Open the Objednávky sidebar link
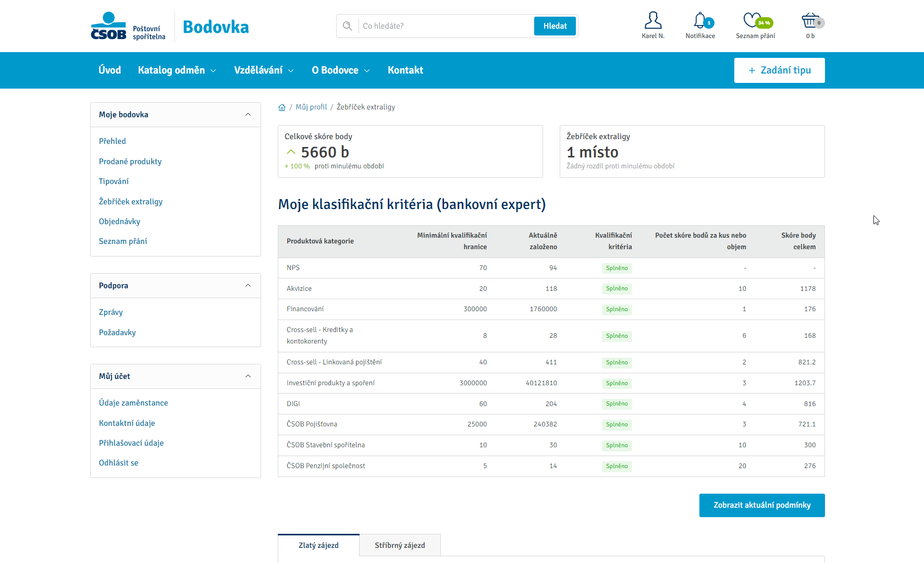The width and height of the screenshot is (924, 563). pos(119,222)
